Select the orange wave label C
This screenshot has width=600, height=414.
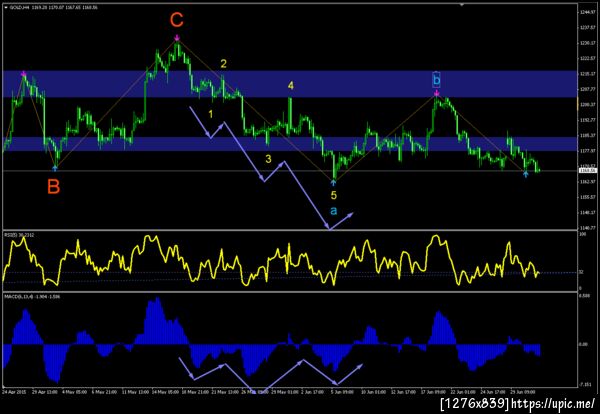tap(177, 20)
